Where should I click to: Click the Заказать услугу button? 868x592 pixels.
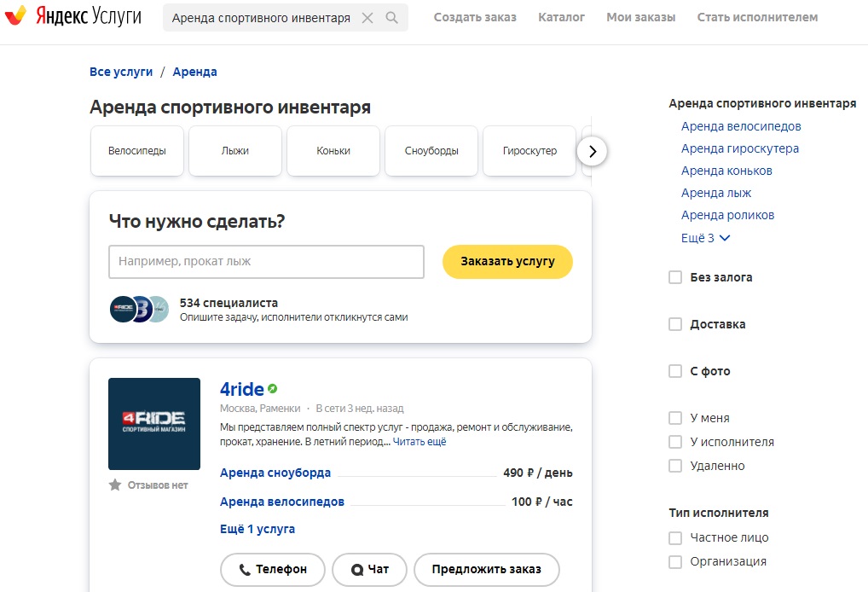507,261
